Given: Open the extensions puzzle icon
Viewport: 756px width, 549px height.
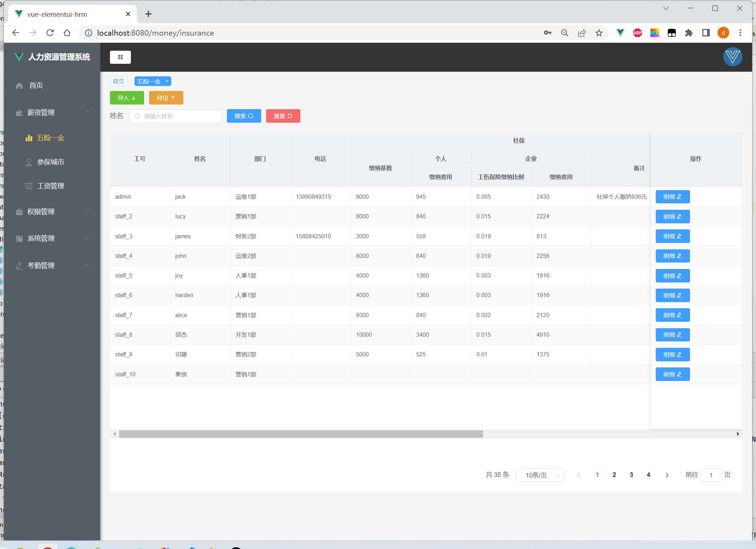Looking at the screenshot, I should (x=689, y=33).
